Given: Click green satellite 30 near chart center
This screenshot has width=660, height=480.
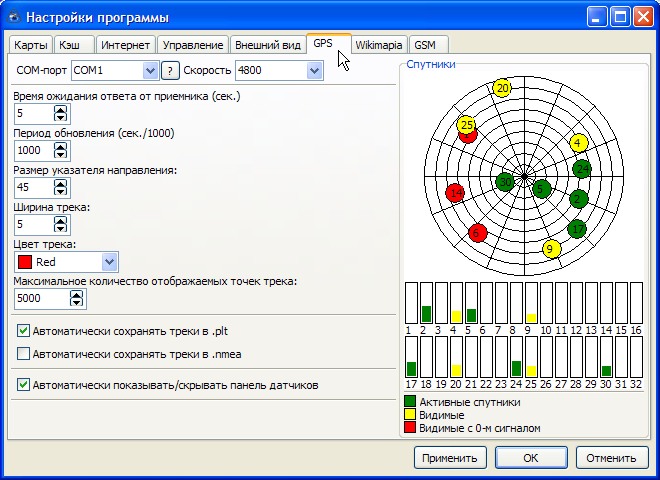Looking at the screenshot, I should 506,182.
